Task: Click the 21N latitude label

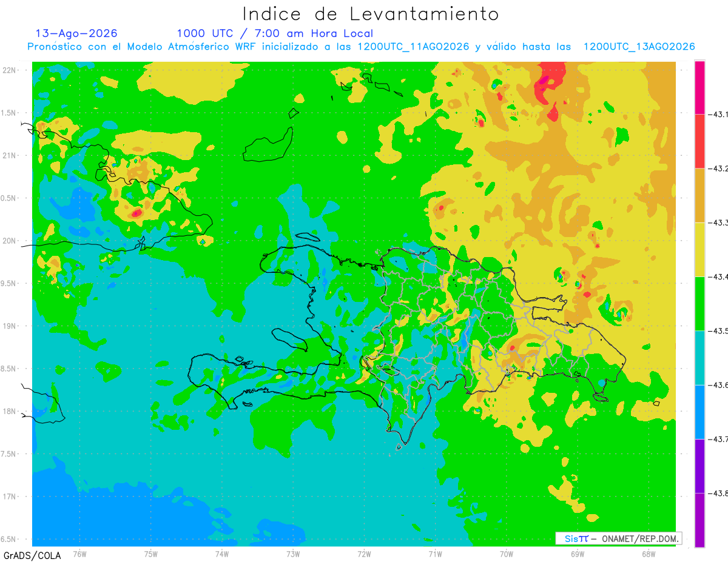Action: click(10, 155)
